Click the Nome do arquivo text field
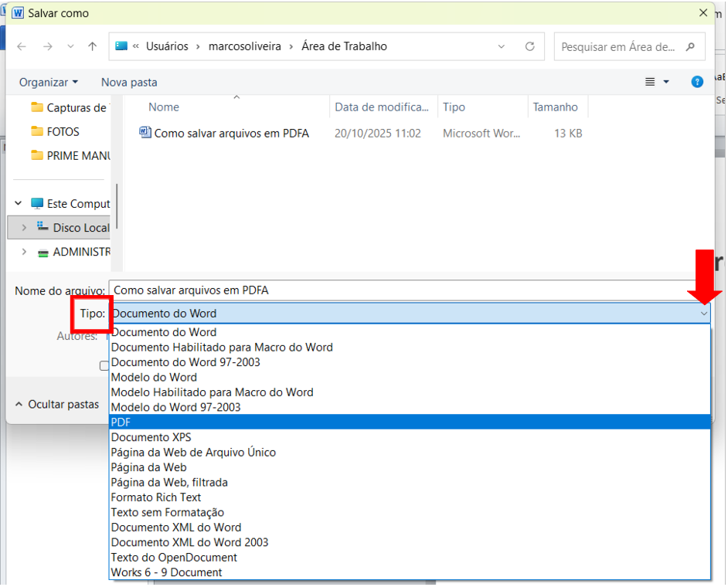Viewport: 728px width, 587px height. coord(402,290)
